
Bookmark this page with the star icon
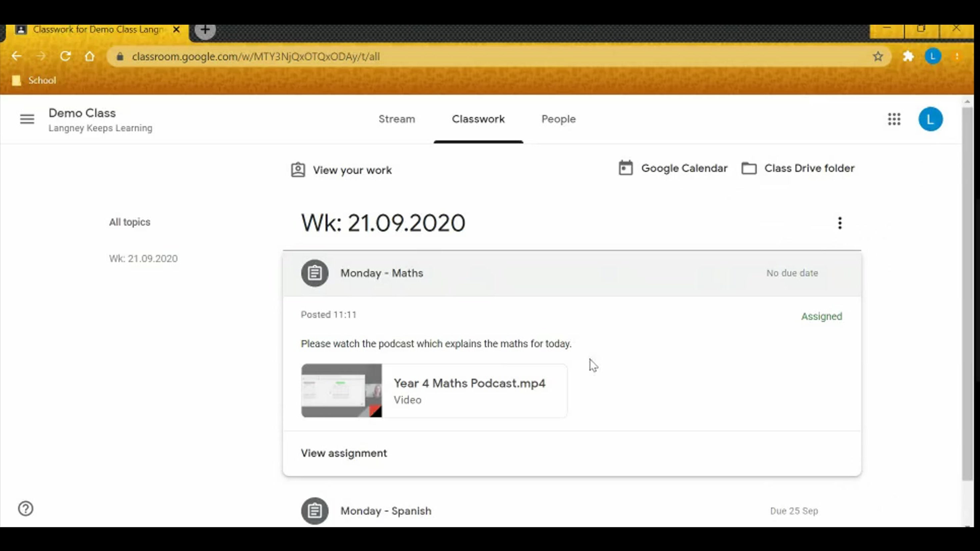(878, 56)
